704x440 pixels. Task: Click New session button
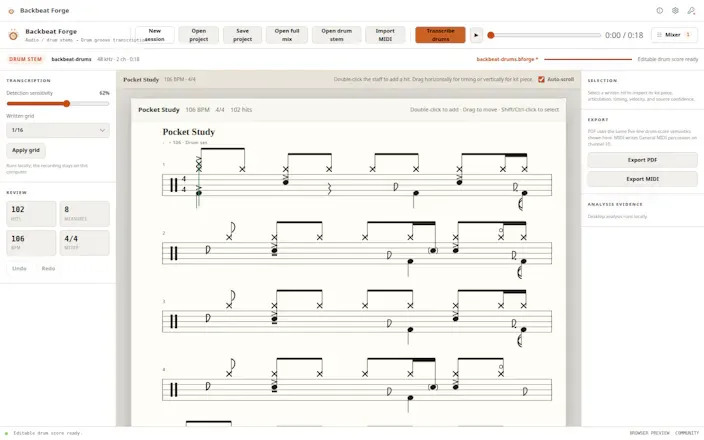(x=154, y=35)
